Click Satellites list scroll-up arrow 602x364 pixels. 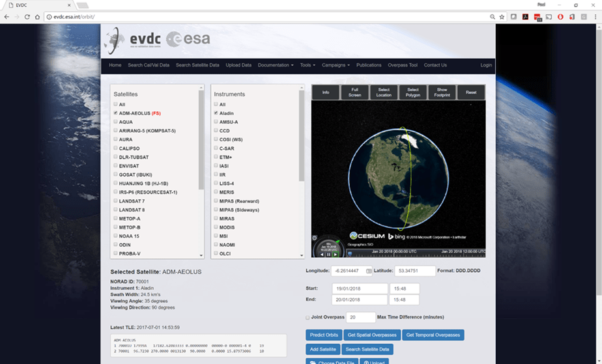(x=201, y=88)
